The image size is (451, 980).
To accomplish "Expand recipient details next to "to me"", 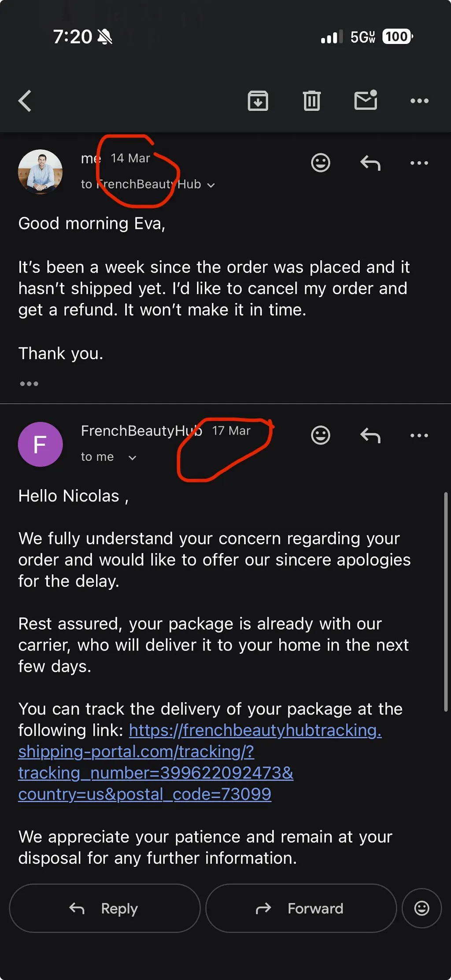I will [132, 458].
